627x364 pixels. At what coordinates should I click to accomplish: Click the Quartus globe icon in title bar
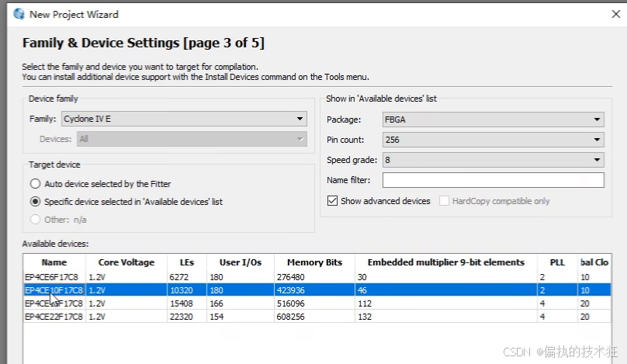[19, 14]
